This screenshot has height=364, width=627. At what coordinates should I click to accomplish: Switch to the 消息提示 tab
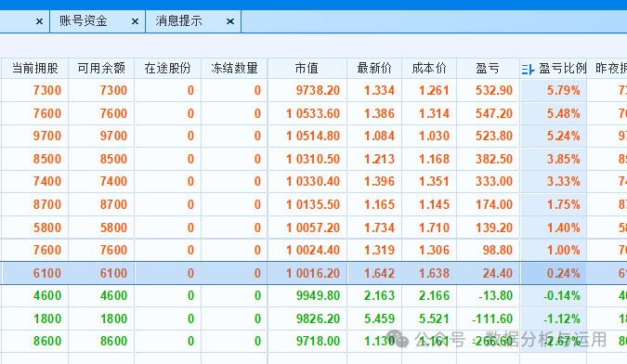(178, 20)
